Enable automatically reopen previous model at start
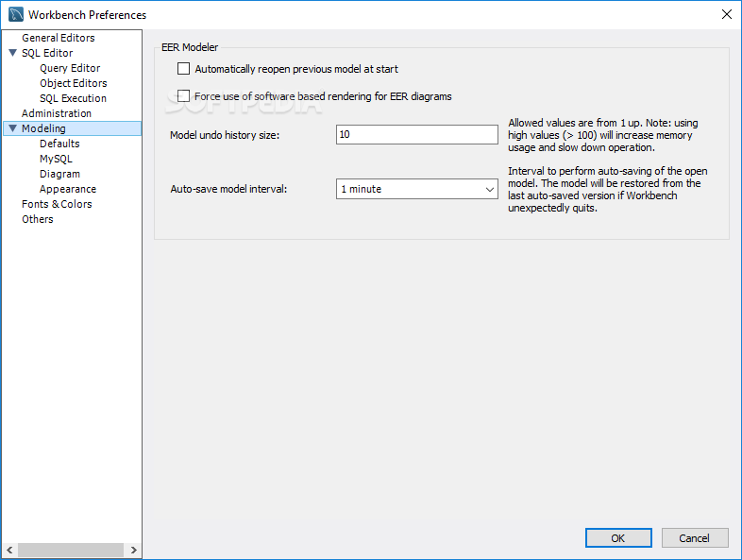The height and width of the screenshot is (560, 742). (x=183, y=69)
